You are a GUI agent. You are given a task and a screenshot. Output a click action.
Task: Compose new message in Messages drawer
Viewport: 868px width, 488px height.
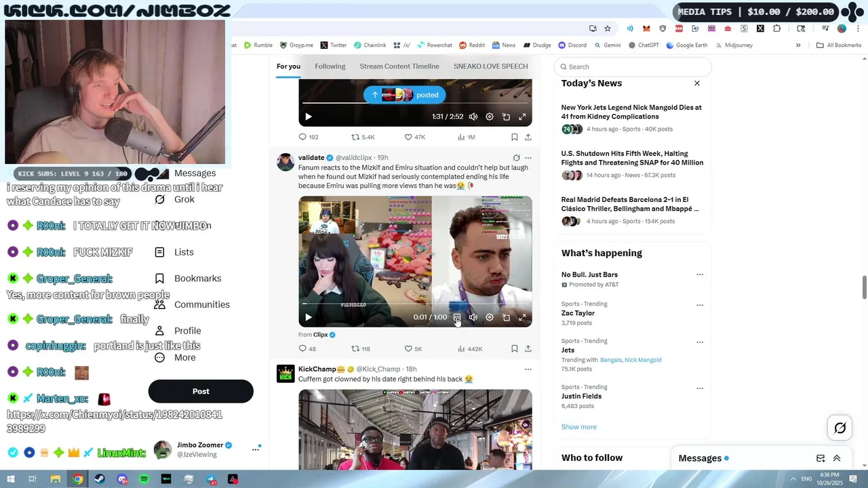coord(821,458)
